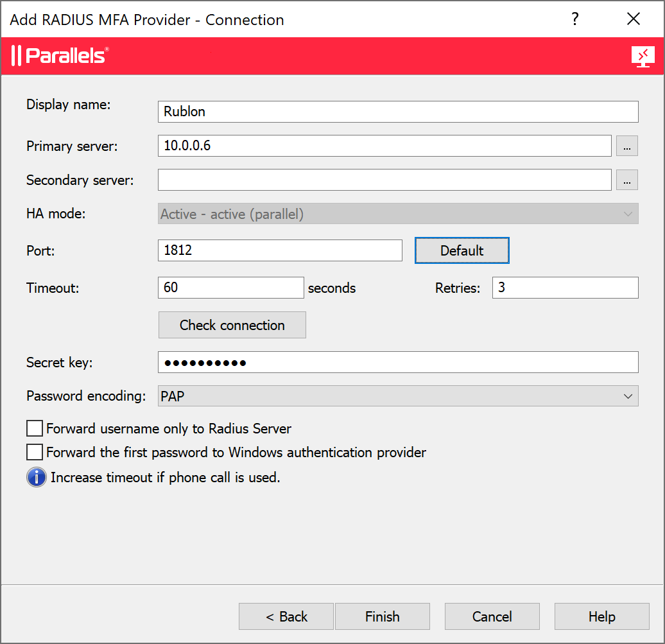The image size is (665, 644).
Task: Browse for primary server with ellipsis button
Action: 627,146
